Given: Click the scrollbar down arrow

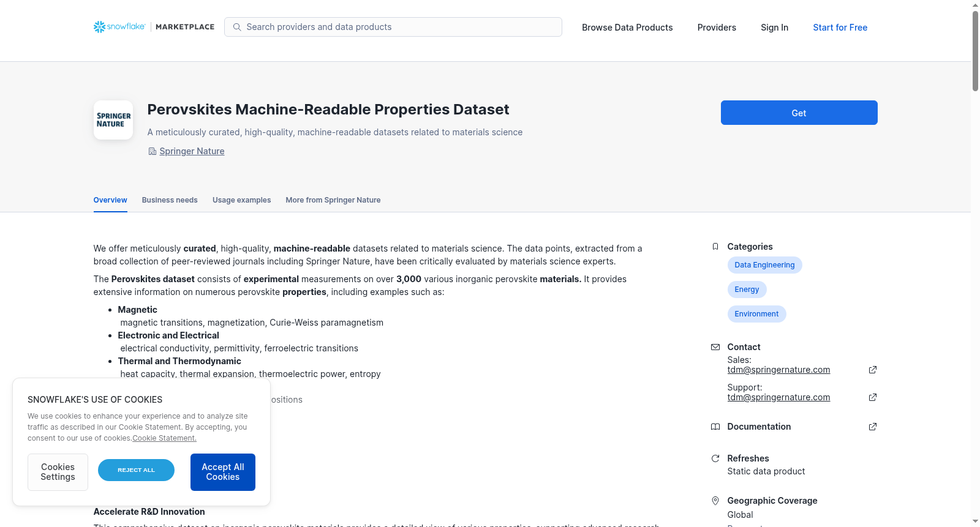Looking at the screenshot, I should click(x=975, y=521).
